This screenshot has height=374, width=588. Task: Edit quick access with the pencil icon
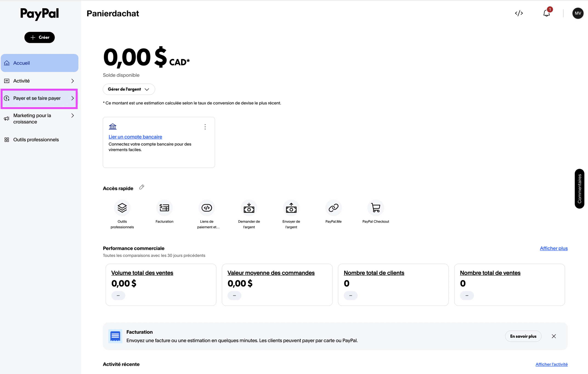point(142,187)
